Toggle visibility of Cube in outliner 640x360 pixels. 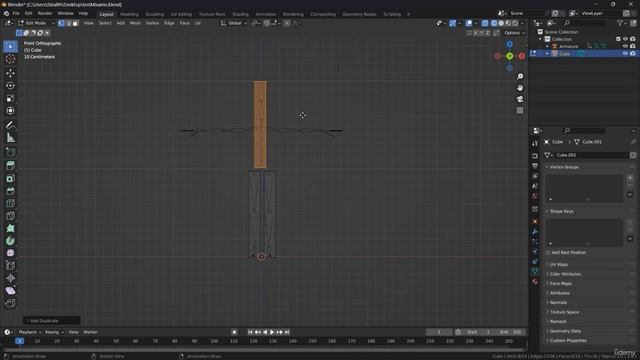pyautogui.click(x=625, y=53)
